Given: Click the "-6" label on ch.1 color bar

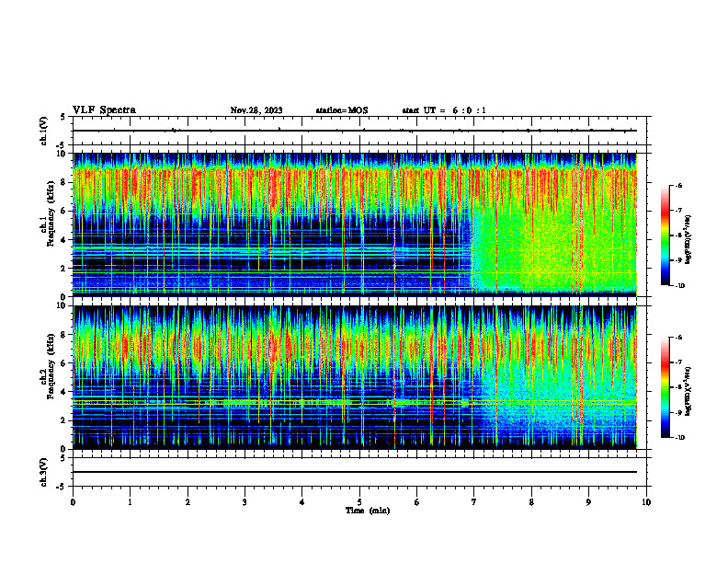Looking at the screenshot, I should [x=678, y=185].
